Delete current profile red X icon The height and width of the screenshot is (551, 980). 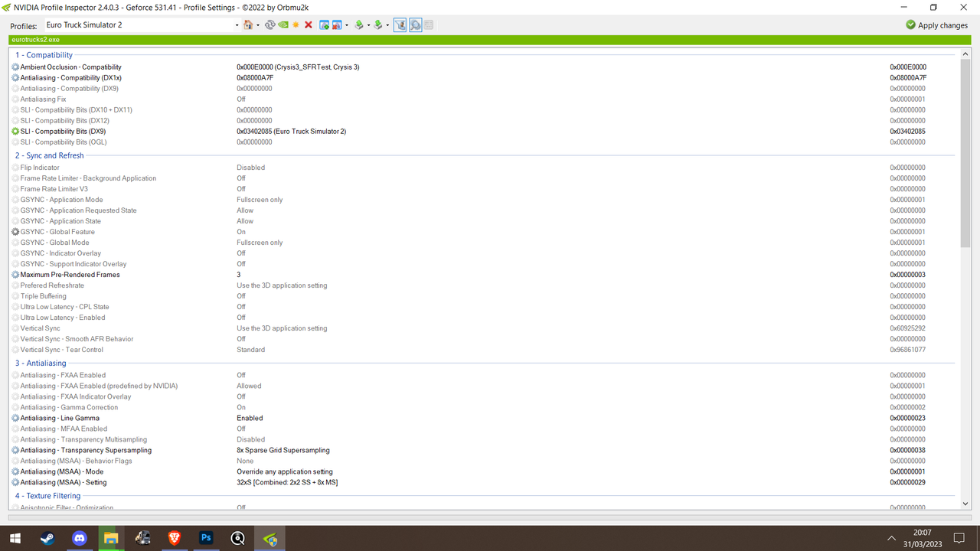pos(309,24)
